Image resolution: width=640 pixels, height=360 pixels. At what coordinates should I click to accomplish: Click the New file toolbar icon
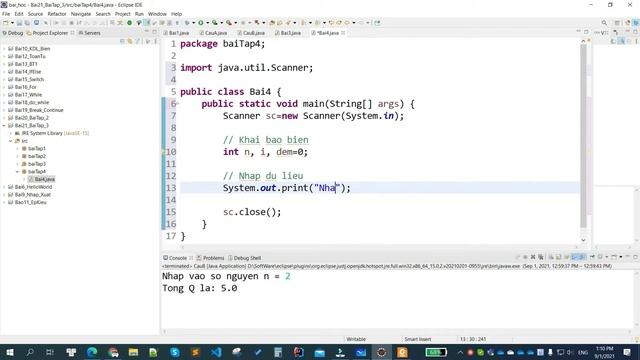click(5, 23)
